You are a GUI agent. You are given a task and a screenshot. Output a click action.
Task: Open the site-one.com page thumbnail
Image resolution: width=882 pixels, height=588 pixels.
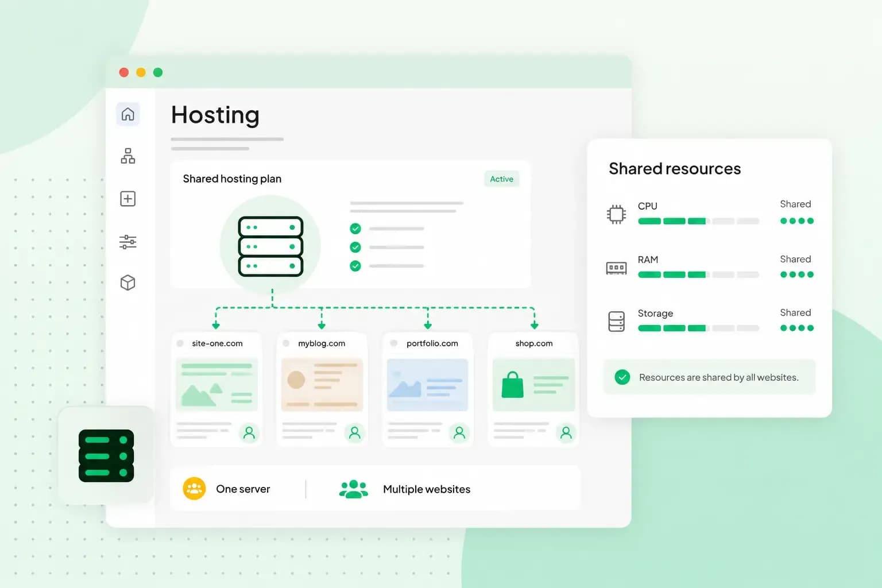pos(216,385)
